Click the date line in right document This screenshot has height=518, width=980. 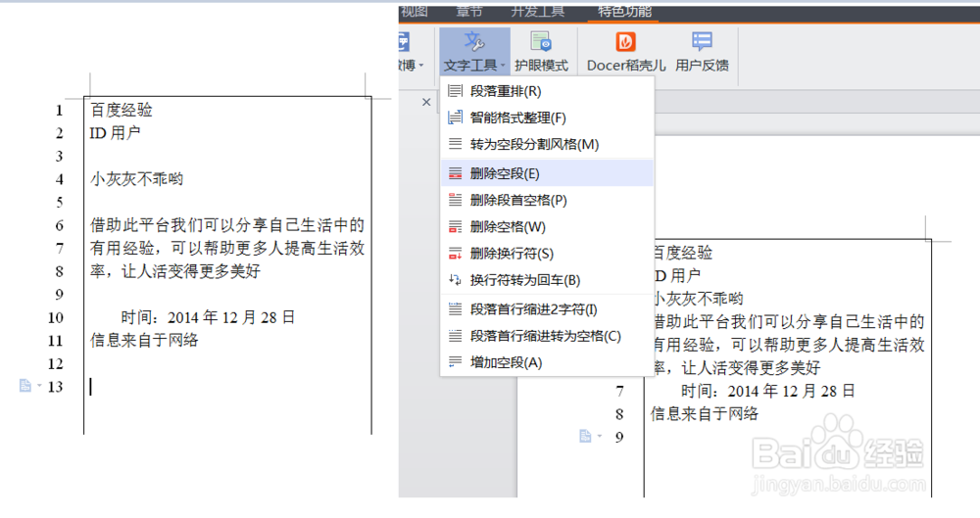click(x=767, y=391)
